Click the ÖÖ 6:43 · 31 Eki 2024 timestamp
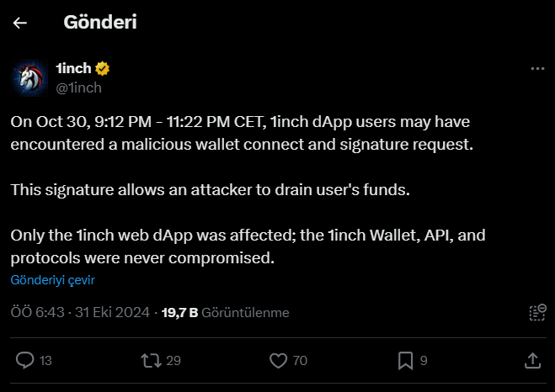Screen dimensions: 555x392 tap(80, 313)
